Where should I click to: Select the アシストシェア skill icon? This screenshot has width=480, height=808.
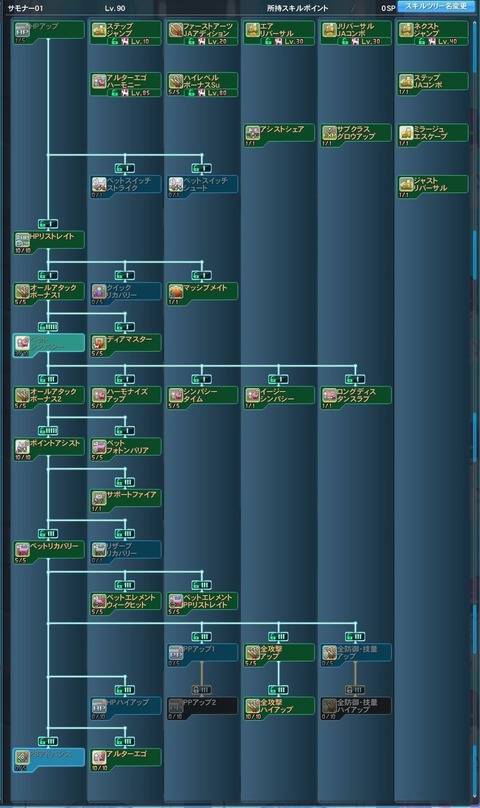252,133
